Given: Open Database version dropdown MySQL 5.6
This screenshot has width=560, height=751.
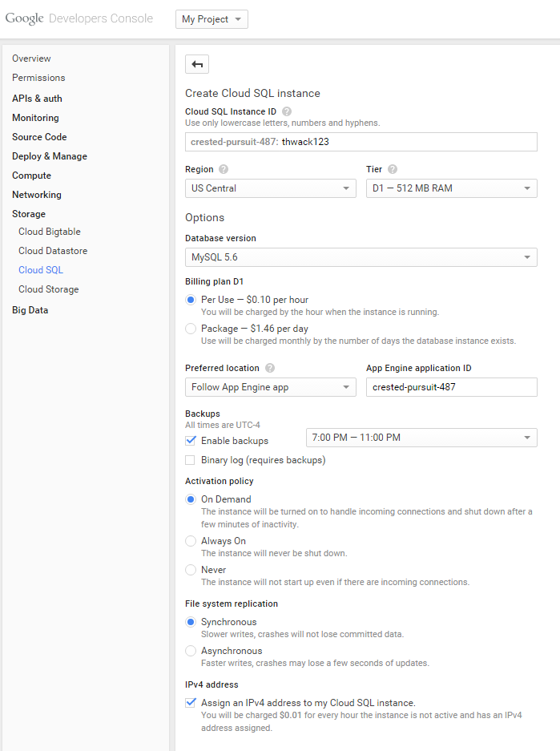Looking at the screenshot, I should point(361,257).
